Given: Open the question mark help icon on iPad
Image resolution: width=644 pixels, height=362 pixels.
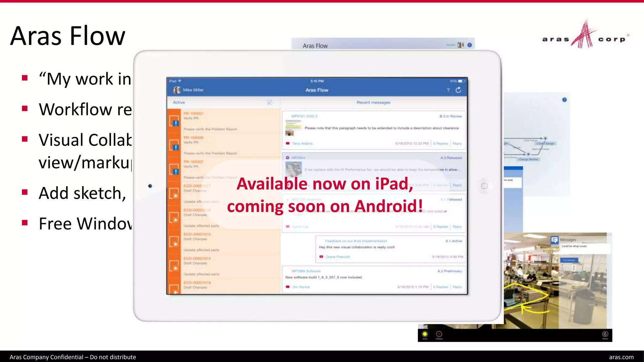Looking at the screenshot, I should coord(448,90).
